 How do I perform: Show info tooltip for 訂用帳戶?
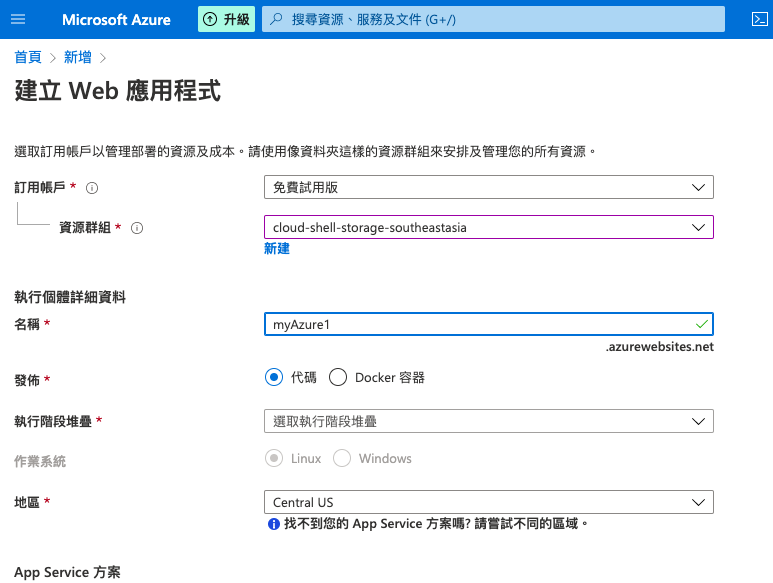point(92,188)
